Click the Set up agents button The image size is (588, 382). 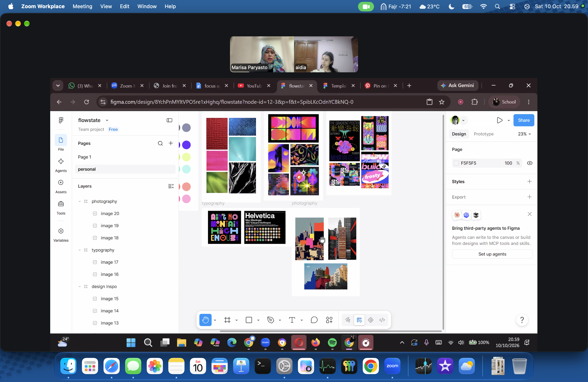(x=492, y=254)
